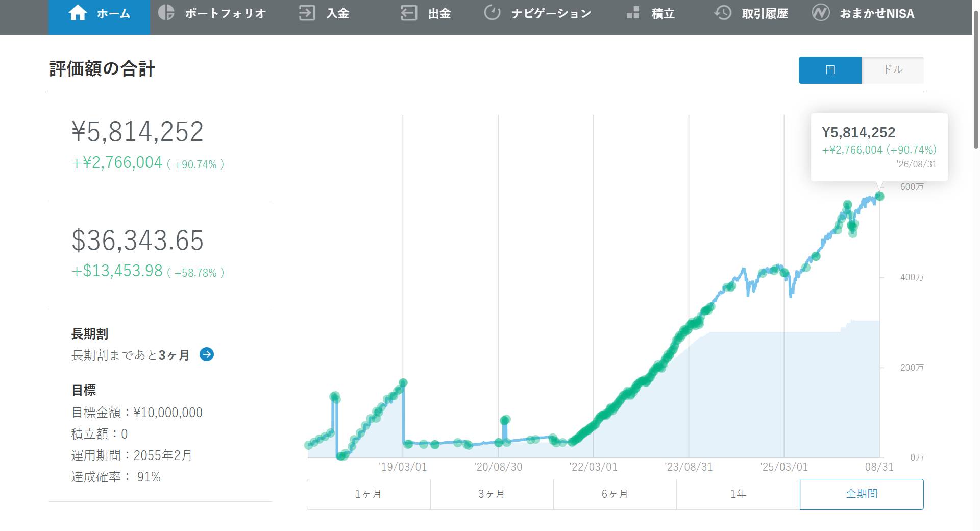Image resolution: width=980 pixels, height=531 pixels.
Task: Click the '20/08/30 axis label
Action: pyautogui.click(x=498, y=467)
